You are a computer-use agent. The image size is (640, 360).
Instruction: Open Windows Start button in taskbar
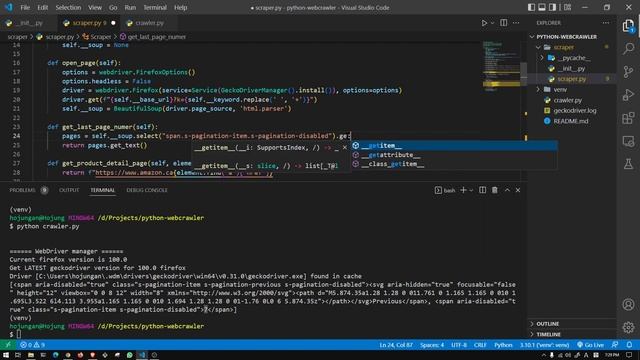[6, 355]
